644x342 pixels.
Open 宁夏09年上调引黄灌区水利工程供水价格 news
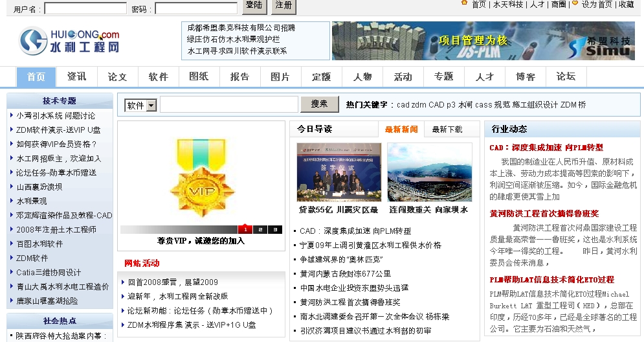pos(370,245)
